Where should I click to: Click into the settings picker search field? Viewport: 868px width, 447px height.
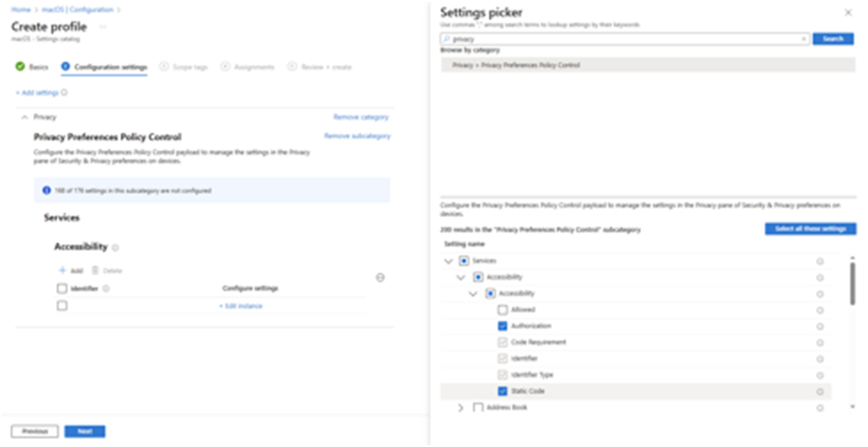click(621, 39)
